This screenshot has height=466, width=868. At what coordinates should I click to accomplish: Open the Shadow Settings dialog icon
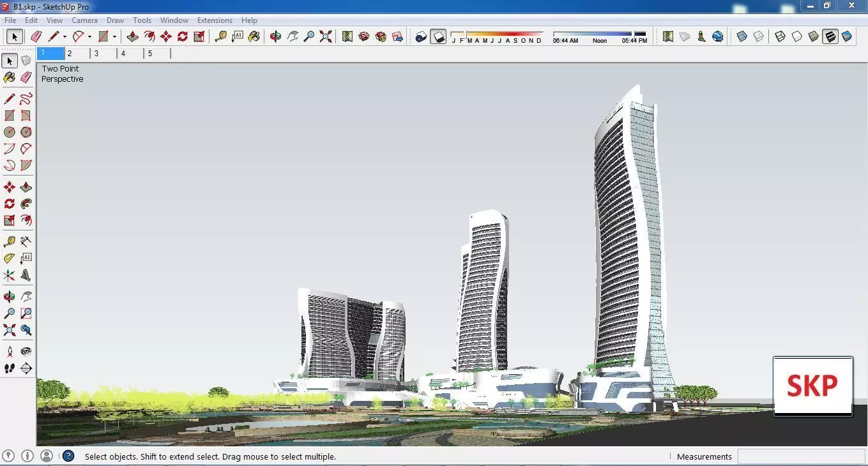tap(421, 36)
